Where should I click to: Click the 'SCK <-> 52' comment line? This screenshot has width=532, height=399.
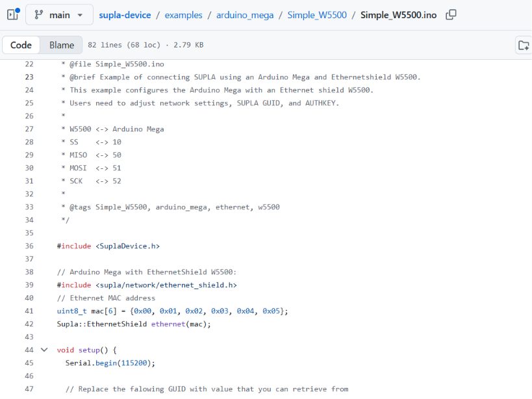[95, 181]
